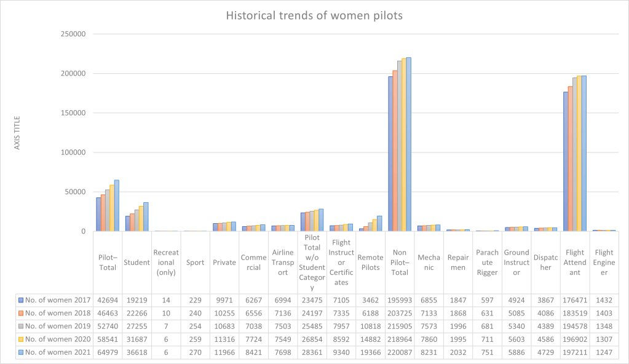The width and height of the screenshot is (629, 364).
Task: Select the Student category label
Action: click(136, 263)
